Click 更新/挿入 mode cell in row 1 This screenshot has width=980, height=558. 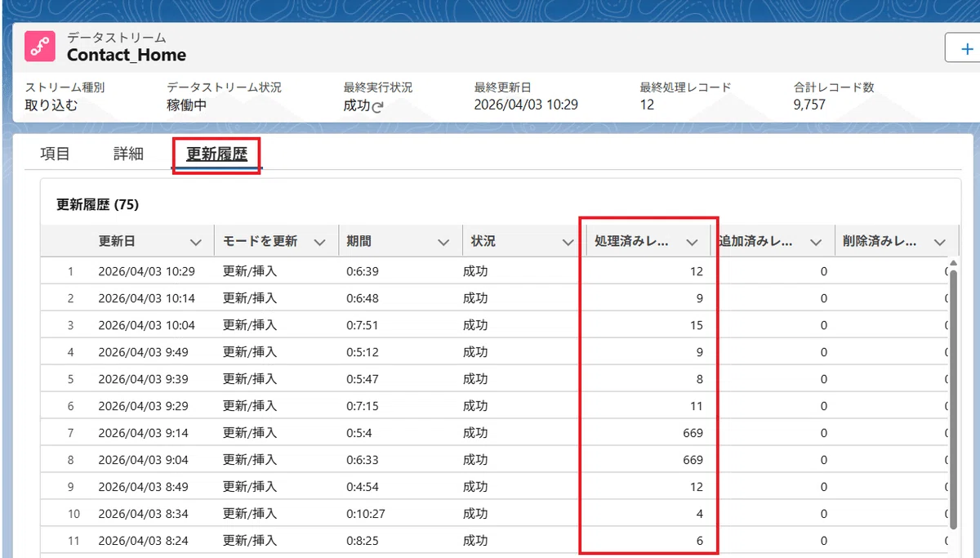point(250,271)
